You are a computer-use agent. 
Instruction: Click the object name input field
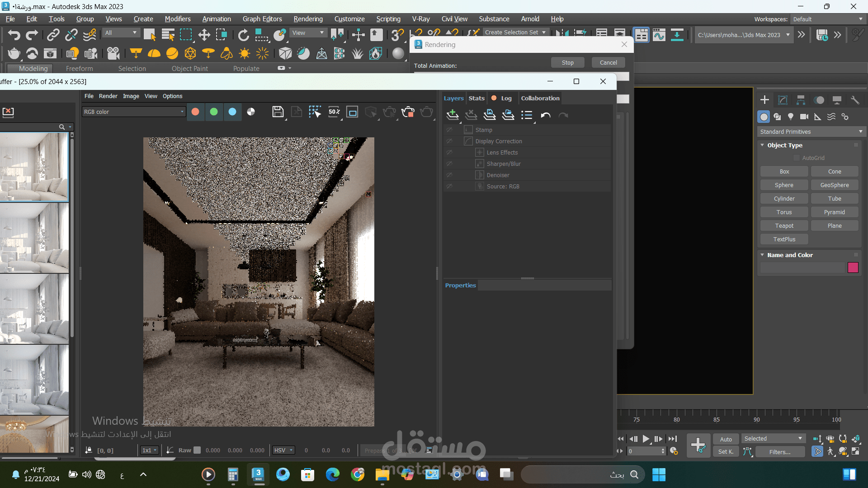pyautogui.click(x=802, y=267)
